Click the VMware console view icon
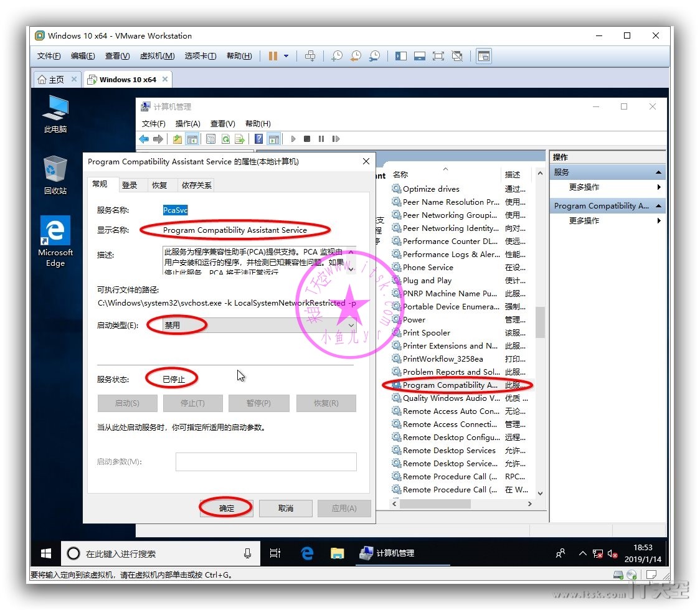Viewport: 700px width, 610px height. [x=484, y=56]
